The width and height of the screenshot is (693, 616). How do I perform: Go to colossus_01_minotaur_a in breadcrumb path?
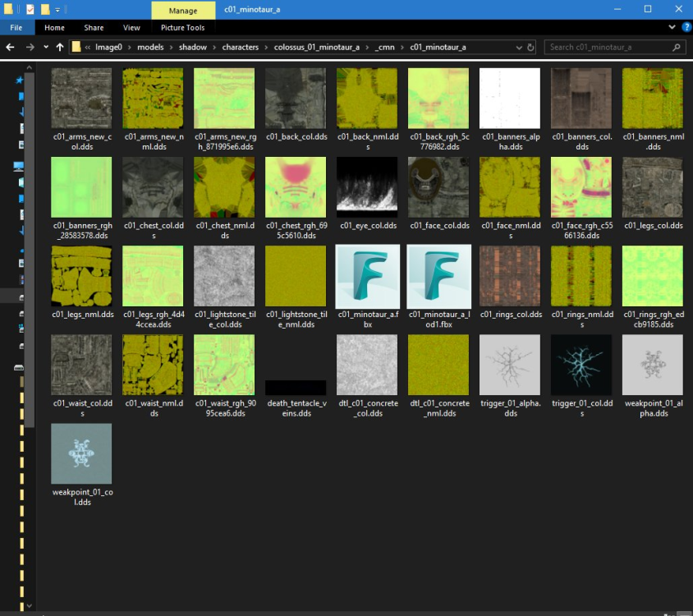314,48
